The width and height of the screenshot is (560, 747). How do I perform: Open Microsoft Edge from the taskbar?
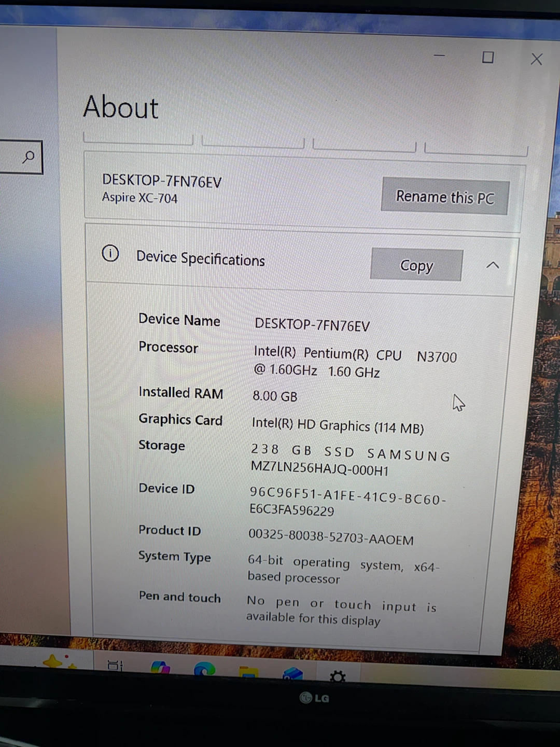pos(204,669)
